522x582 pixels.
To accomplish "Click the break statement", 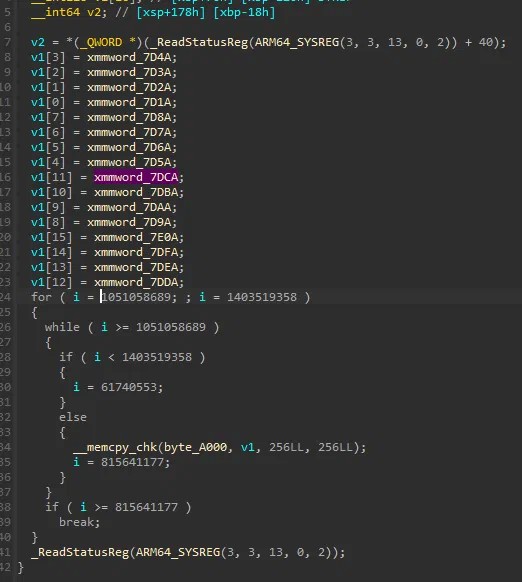I will click(76, 522).
